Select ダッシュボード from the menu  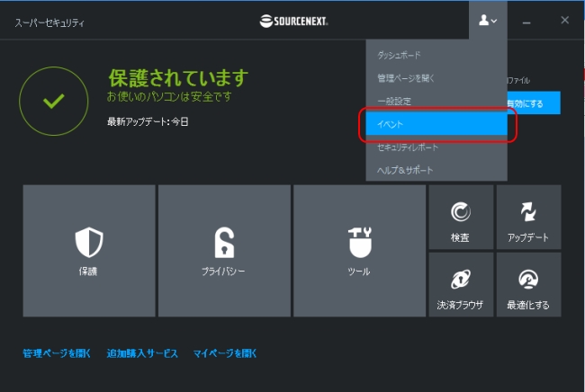(436, 55)
